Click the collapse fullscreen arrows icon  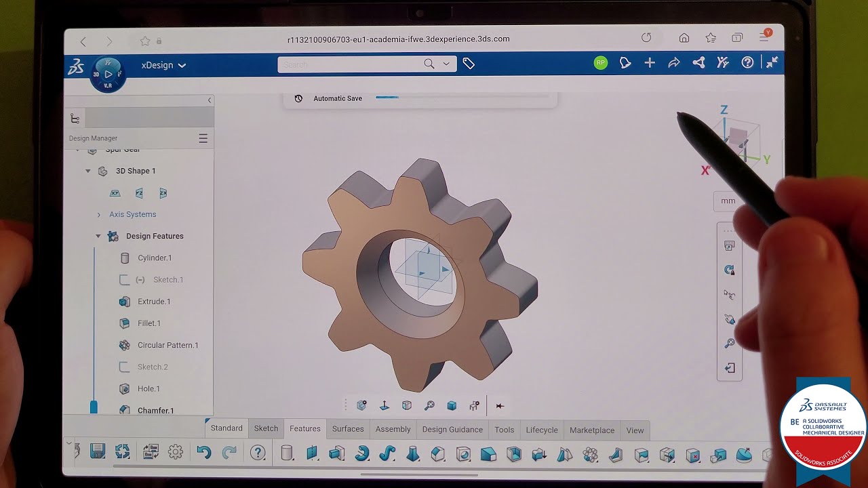pos(772,63)
